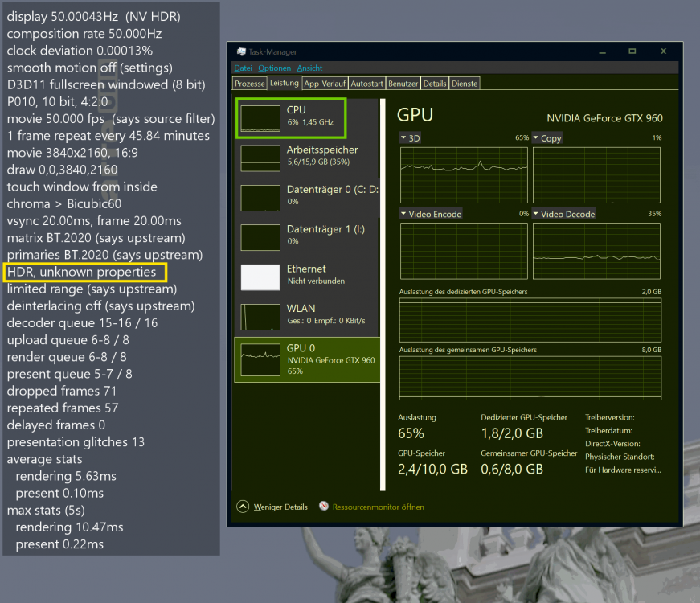Open the Video Decode engine dropdown

click(x=563, y=215)
